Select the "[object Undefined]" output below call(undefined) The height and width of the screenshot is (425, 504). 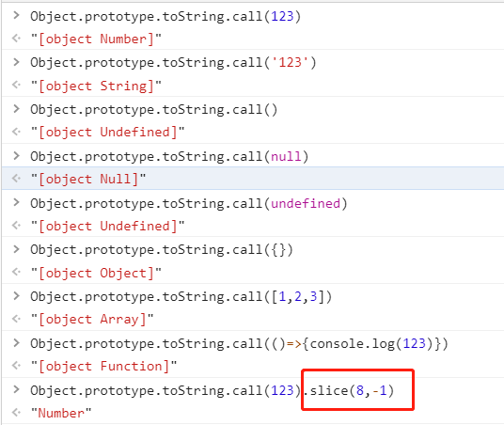[x=107, y=227]
